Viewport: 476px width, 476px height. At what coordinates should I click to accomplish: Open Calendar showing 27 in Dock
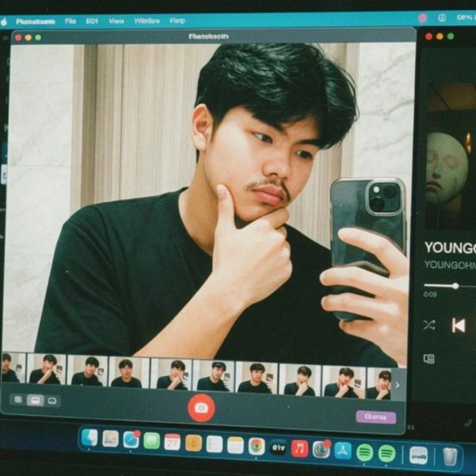(172, 442)
